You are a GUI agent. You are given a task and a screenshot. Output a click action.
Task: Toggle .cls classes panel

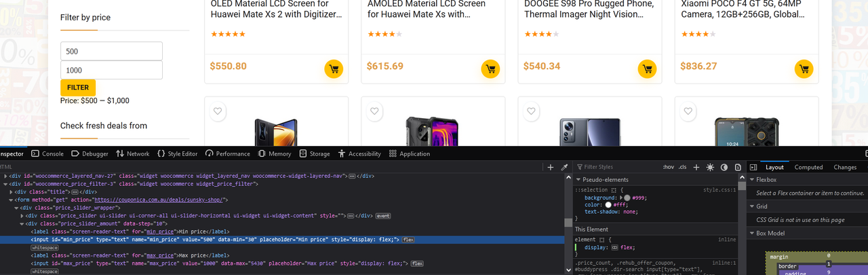[683, 167]
